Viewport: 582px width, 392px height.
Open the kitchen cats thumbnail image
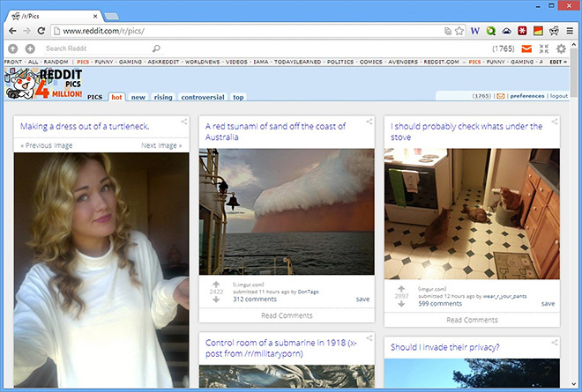coord(472,214)
